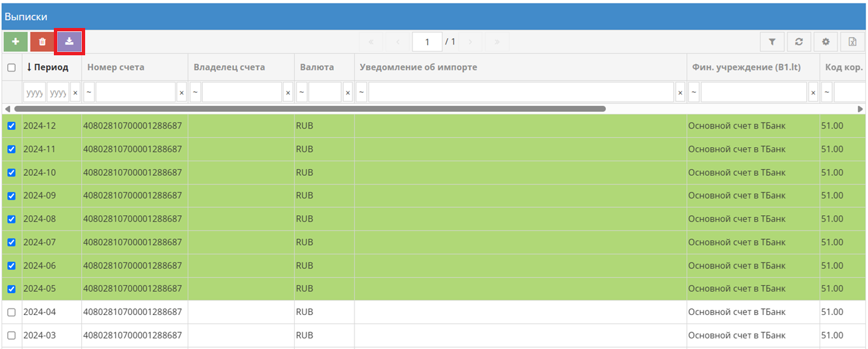The height and width of the screenshot is (349, 868).
Task: Click the page number input field
Action: point(426,42)
